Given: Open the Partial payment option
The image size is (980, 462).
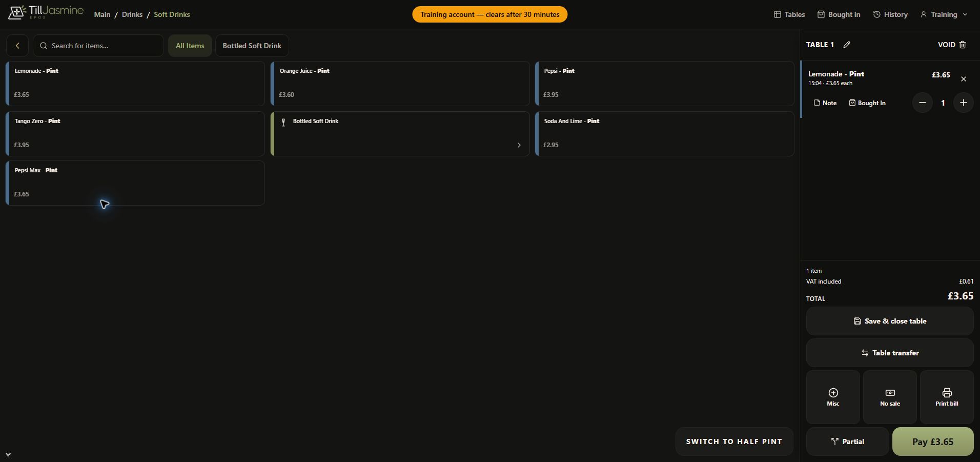Looking at the screenshot, I should 848,441.
